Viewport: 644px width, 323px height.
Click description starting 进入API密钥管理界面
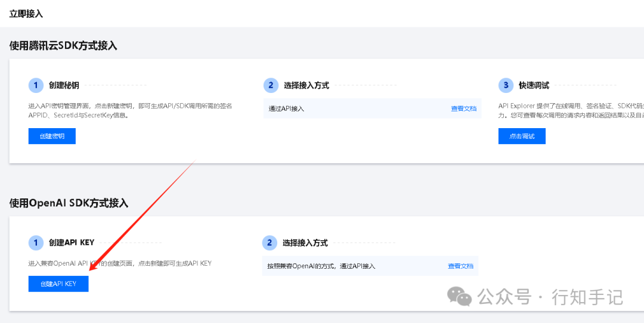tap(130, 110)
